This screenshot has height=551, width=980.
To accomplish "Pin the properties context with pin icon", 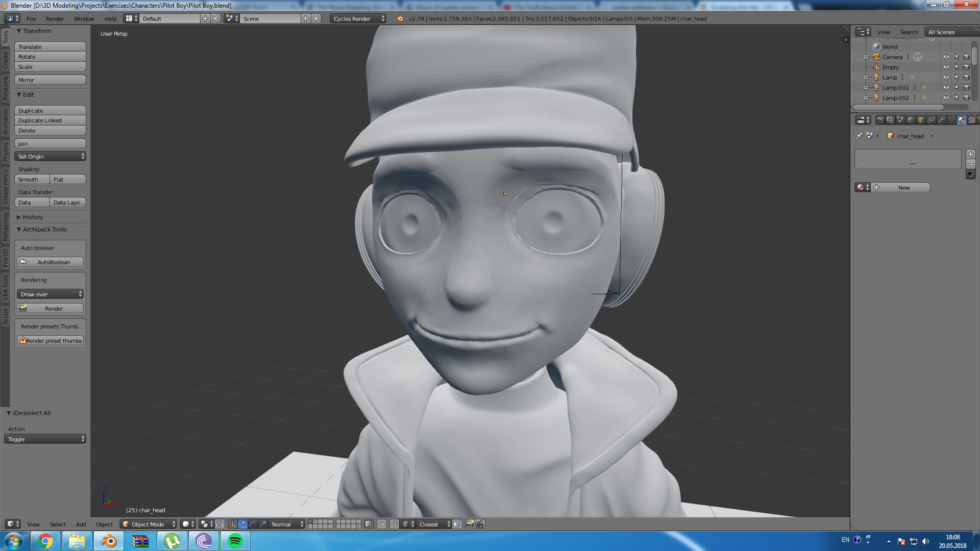I will 859,136.
